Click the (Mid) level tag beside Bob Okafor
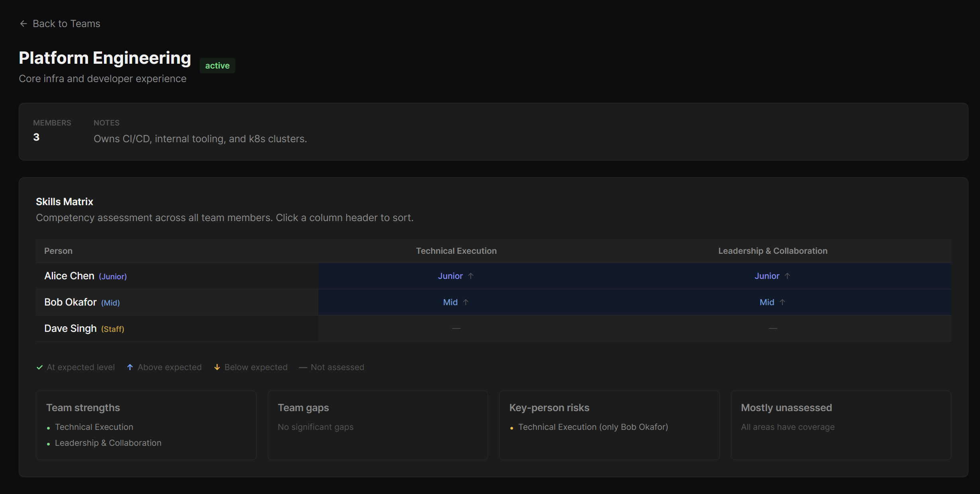980x494 pixels. point(110,303)
